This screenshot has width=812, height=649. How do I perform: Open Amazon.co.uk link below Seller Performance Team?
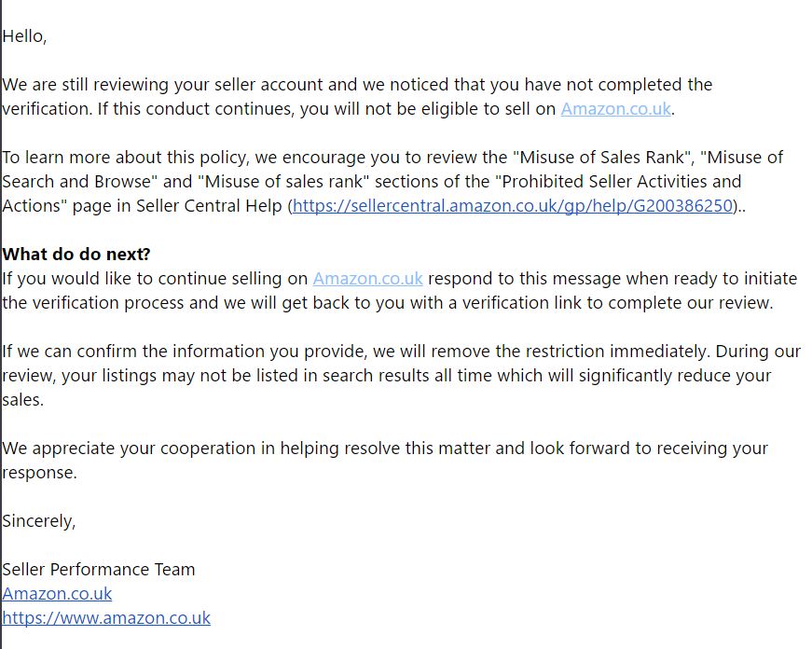[x=57, y=594]
